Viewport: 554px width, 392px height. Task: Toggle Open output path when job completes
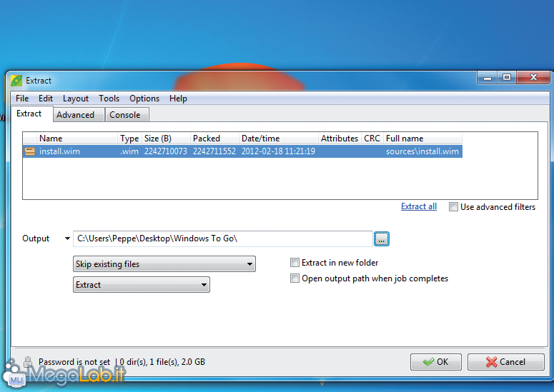295,278
